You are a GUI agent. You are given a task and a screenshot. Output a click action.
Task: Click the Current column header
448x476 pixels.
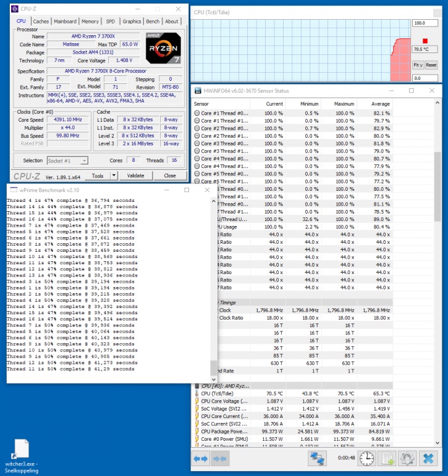[268, 104]
